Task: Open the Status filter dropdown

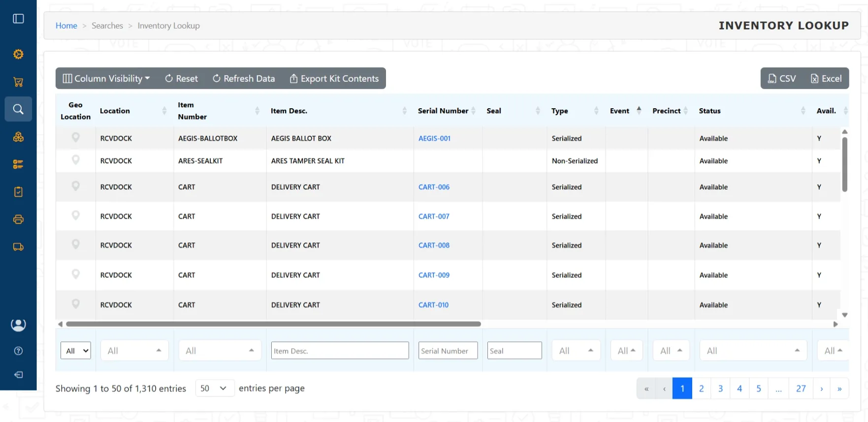Action: click(x=753, y=351)
